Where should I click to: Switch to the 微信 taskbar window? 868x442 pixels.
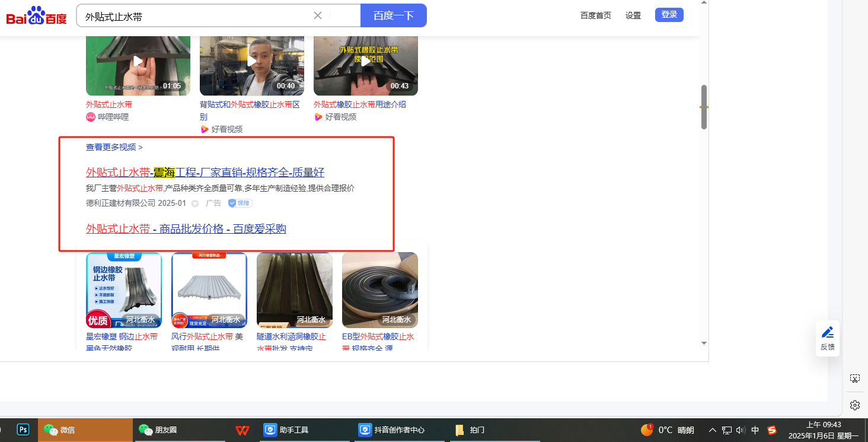[x=85, y=430]
